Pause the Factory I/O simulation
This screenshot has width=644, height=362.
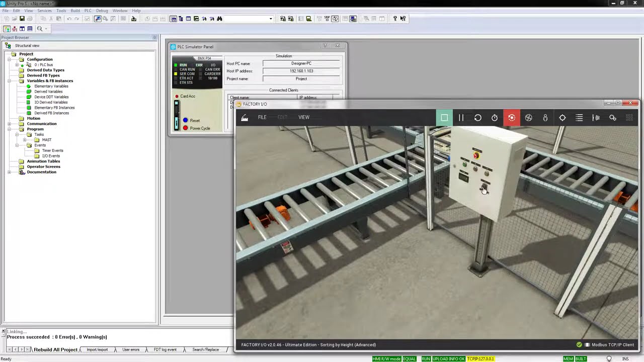(x=461, y=118)
